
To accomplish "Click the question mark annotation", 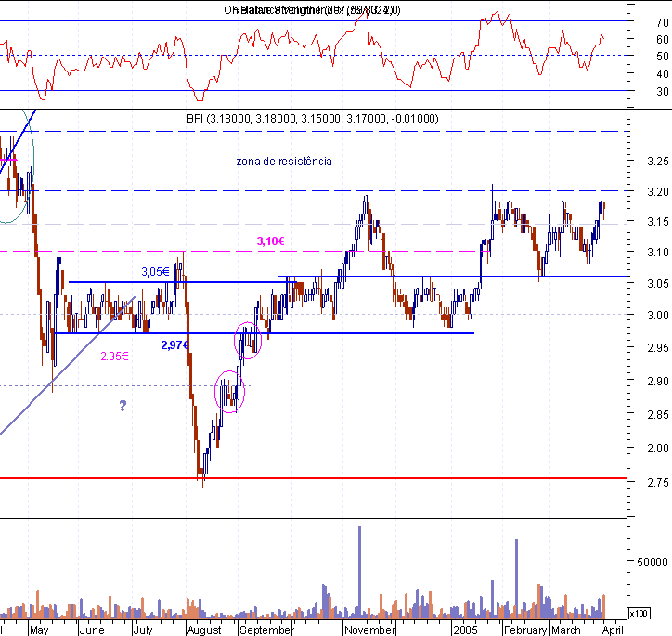I will click(123, 406).
